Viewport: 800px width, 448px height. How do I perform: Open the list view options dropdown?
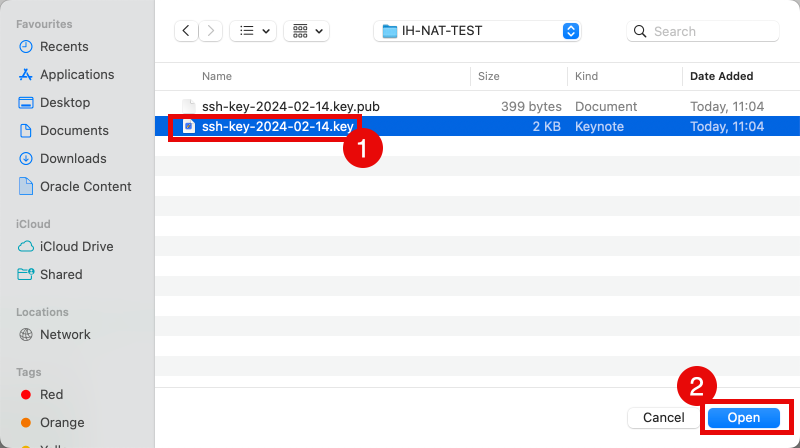[253, 31]
